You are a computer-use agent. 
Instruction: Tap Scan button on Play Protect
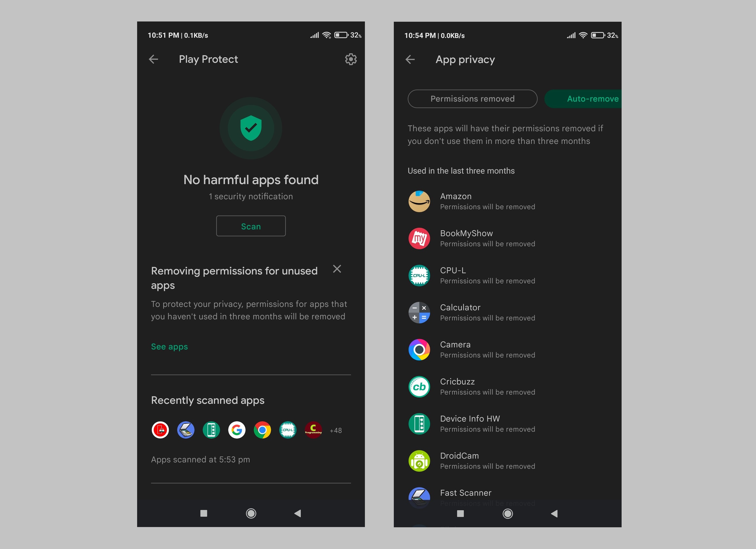pyautogui.click(x=251, y=226)
